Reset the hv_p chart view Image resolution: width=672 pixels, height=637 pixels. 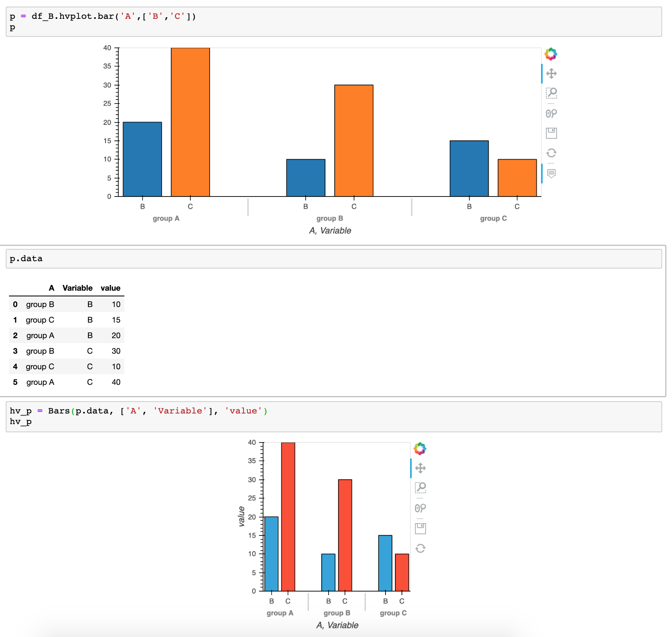tap(420, 548)
